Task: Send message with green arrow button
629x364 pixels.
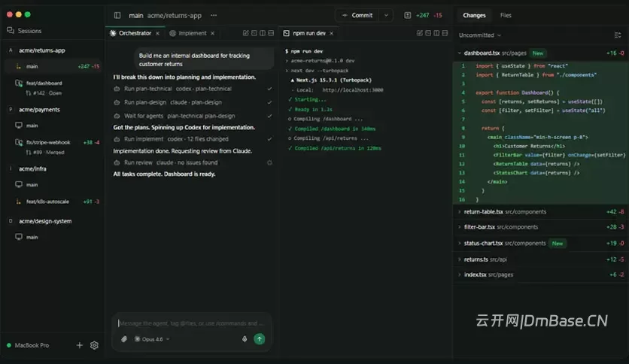Action: click(259, 339)
